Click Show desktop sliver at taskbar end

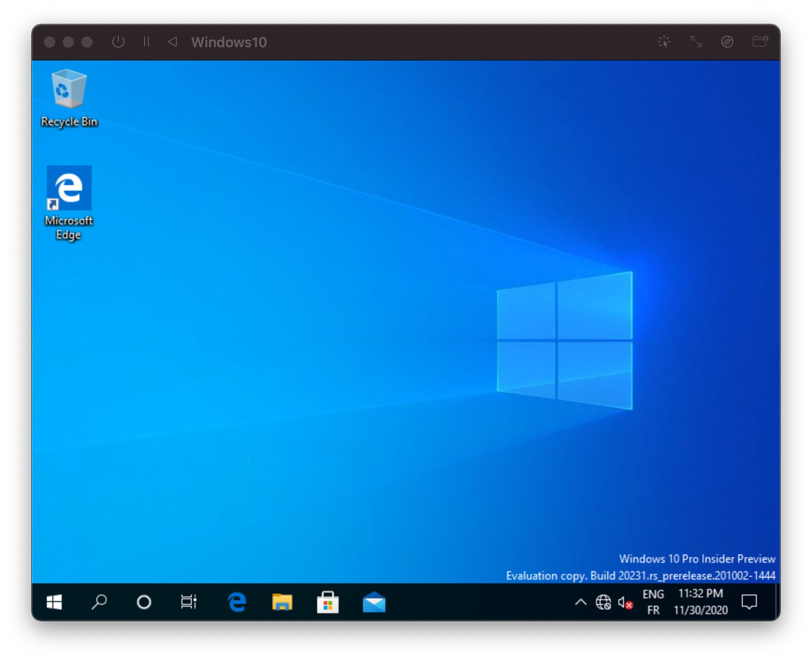pos(777,602)
